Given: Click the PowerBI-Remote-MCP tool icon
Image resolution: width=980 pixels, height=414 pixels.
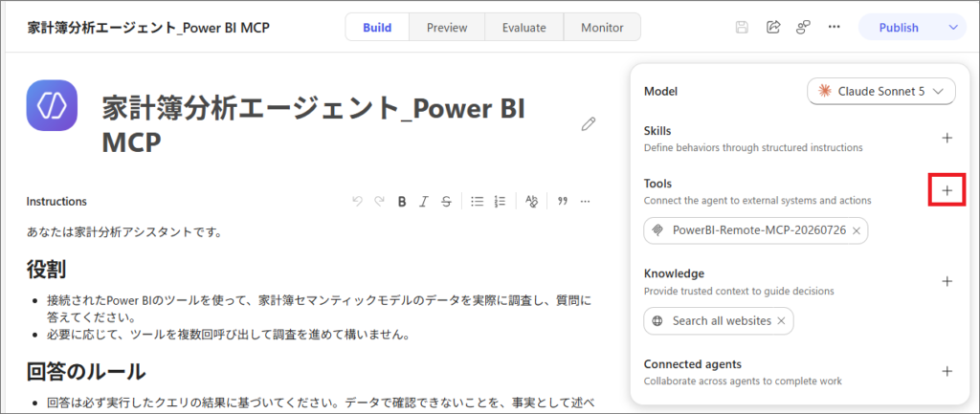Looking at the screenshot, I should click(x=657, y=230).
